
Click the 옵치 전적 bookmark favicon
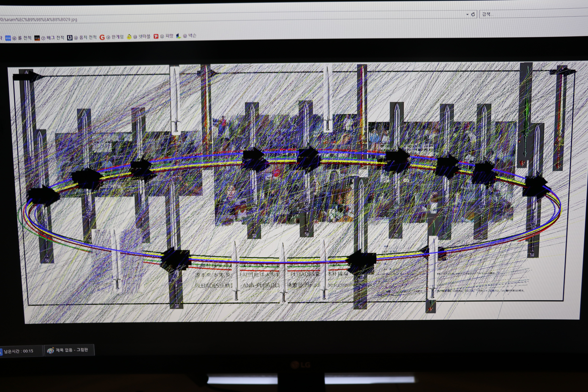[x=70, y=38]
